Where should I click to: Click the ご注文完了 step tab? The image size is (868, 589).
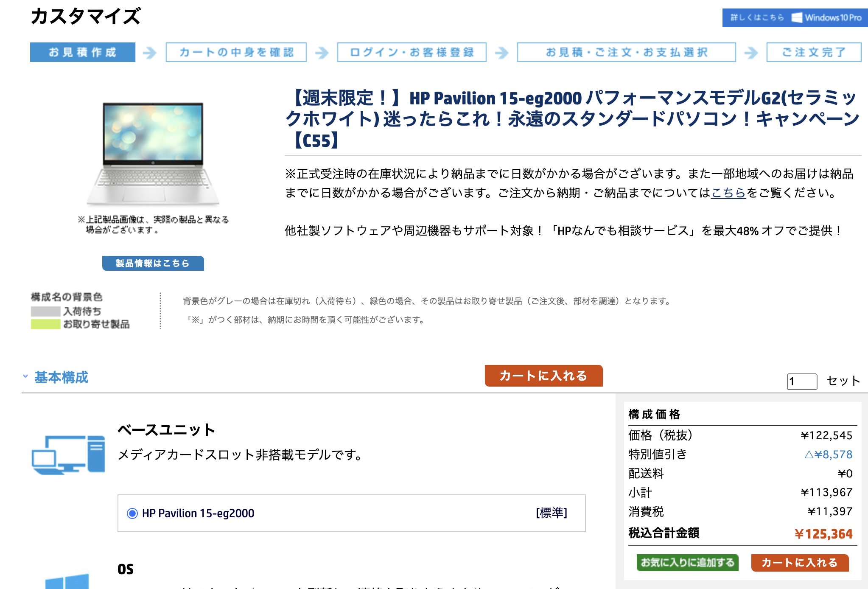point(814,52)
